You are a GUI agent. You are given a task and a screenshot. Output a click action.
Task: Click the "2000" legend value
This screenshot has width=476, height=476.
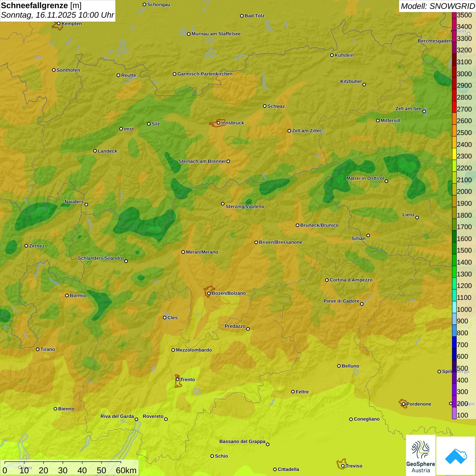[464, 191]
